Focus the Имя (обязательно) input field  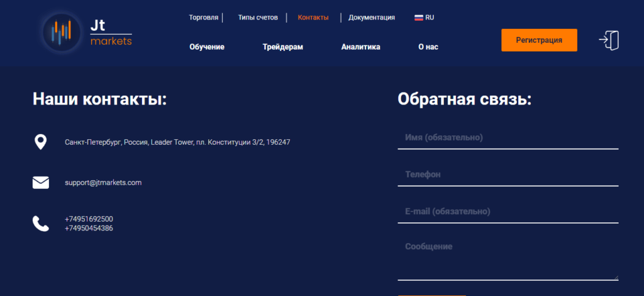coord(508,138)
